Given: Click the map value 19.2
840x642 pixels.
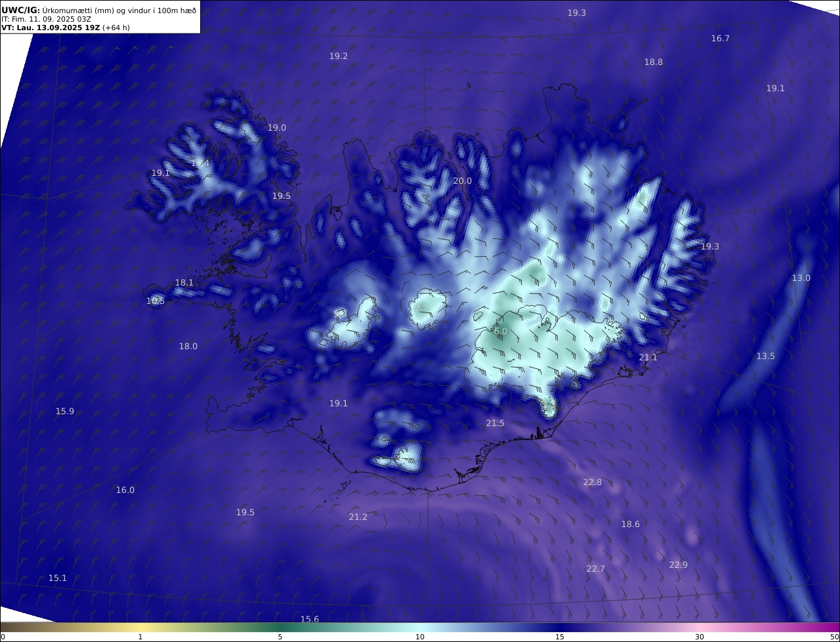Looking at the screenshot, I should (339, 56).
